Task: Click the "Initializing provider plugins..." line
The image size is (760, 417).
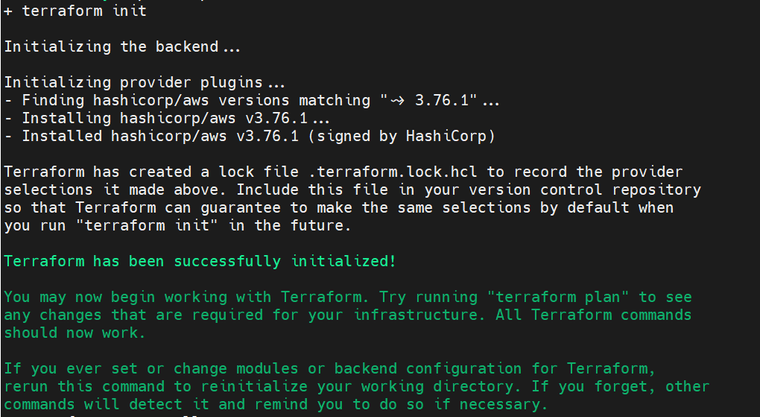Action: (x=144, y=82)
